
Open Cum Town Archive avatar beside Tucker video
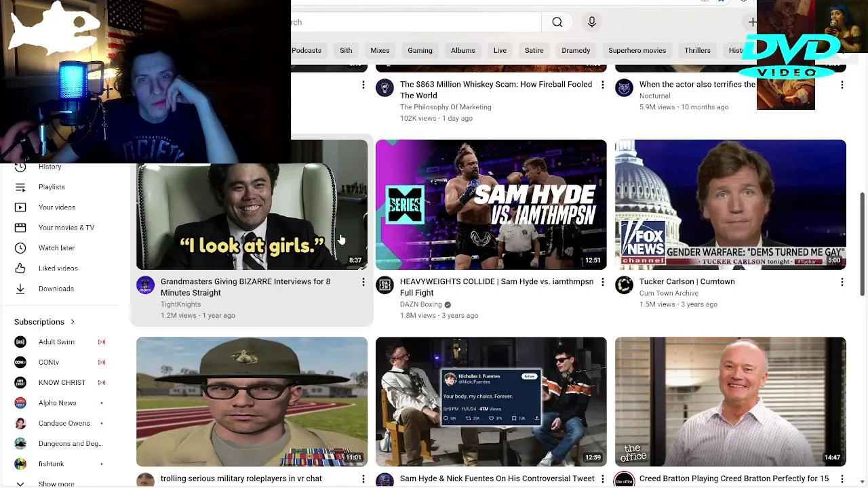[x=624, y=285]
